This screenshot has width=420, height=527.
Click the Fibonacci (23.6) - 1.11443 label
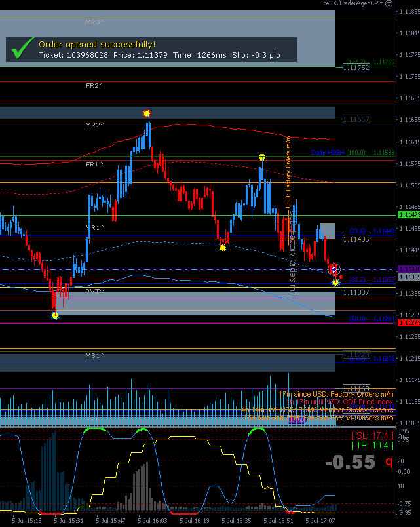click(x=372, y=231)
